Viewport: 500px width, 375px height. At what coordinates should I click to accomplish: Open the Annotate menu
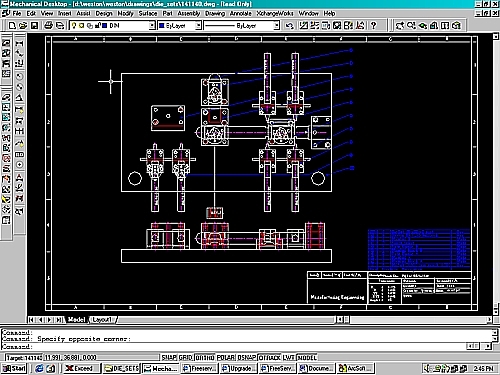pos(241,14)
